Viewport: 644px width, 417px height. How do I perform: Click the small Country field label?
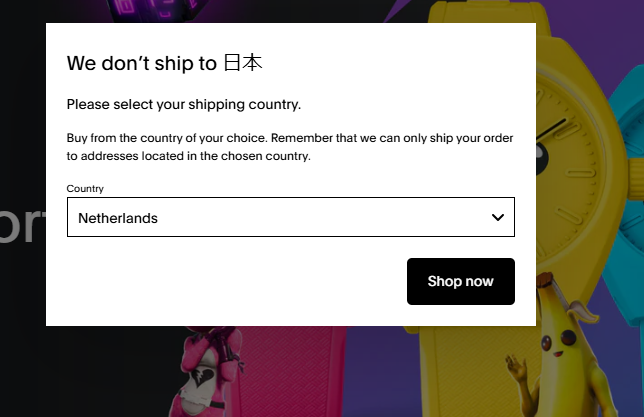click(x=85, y=188)
